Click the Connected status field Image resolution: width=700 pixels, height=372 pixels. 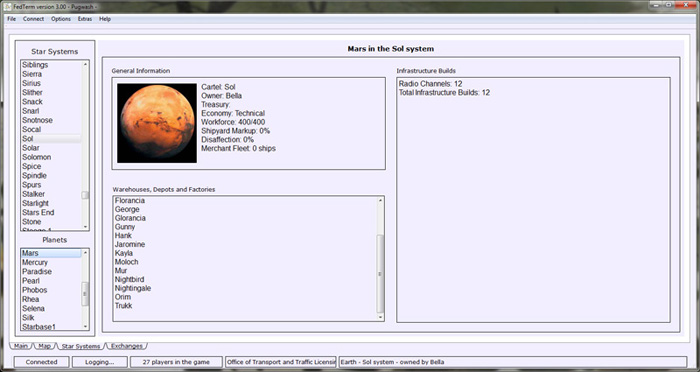point(42,362)
